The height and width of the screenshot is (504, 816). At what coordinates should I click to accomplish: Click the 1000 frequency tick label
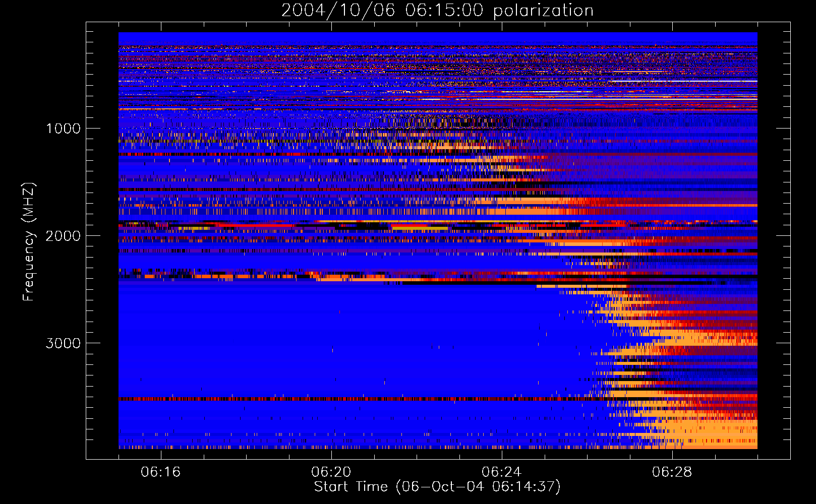pos(63,129)
